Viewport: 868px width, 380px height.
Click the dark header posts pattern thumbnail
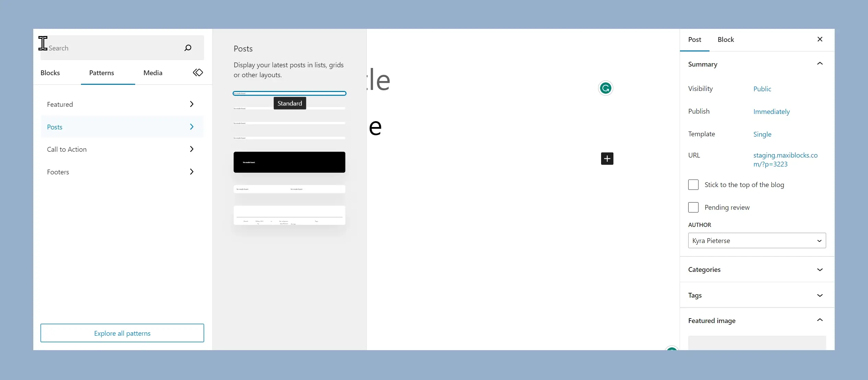pyautogui.click(x=289, y=162)
